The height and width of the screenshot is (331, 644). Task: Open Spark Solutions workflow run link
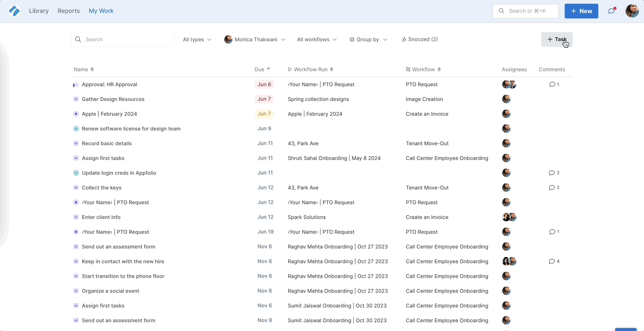[x=307, y=217]
